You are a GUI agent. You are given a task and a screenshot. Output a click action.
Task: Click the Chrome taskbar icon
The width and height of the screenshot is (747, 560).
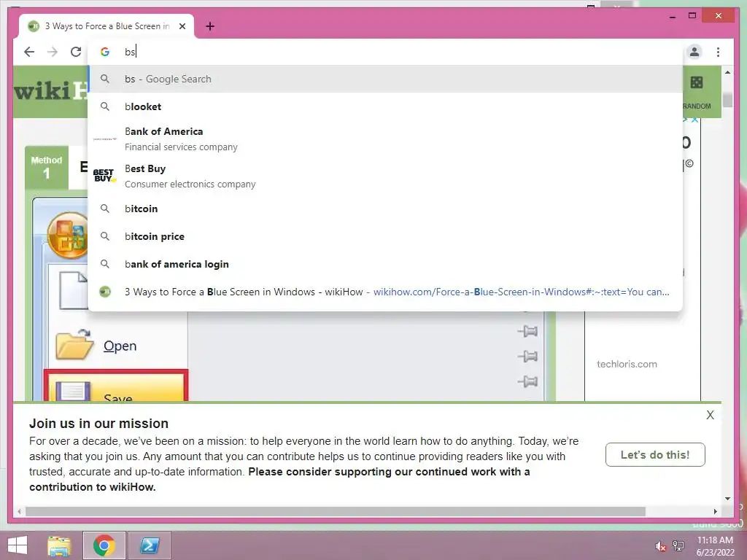104,545
